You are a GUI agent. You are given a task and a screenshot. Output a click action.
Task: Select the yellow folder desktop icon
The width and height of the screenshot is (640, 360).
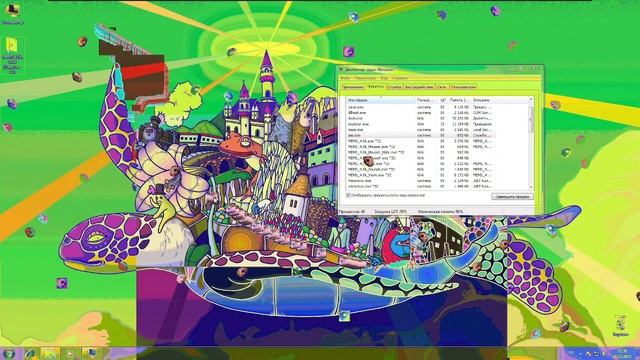(12, 56)
